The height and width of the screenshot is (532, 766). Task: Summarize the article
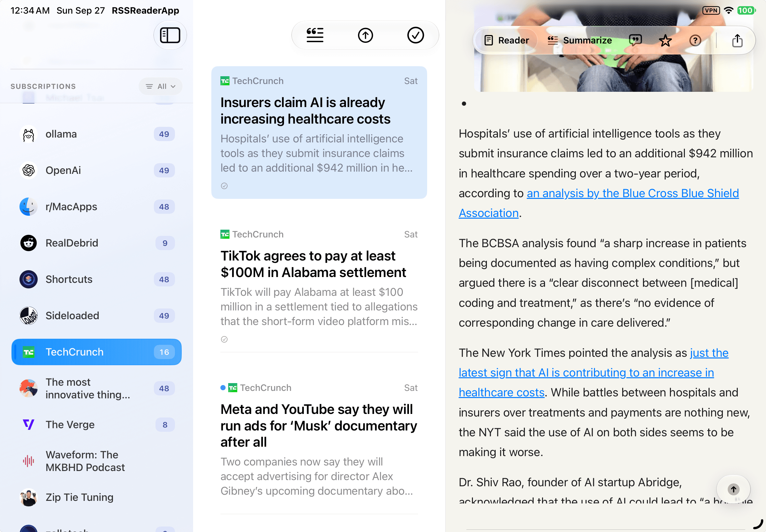580,40
